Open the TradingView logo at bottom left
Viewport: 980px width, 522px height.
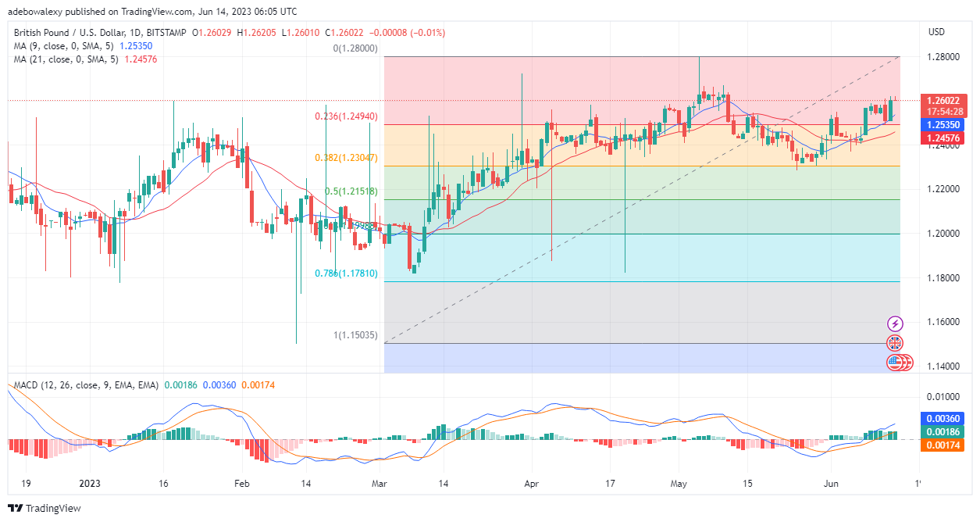coord(45,508)
